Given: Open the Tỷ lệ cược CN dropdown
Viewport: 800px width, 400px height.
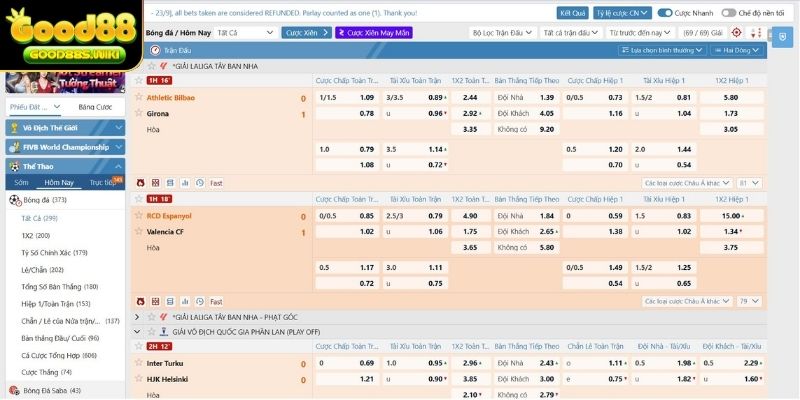Looking at the screenshot, I should (x=621, y=14).
